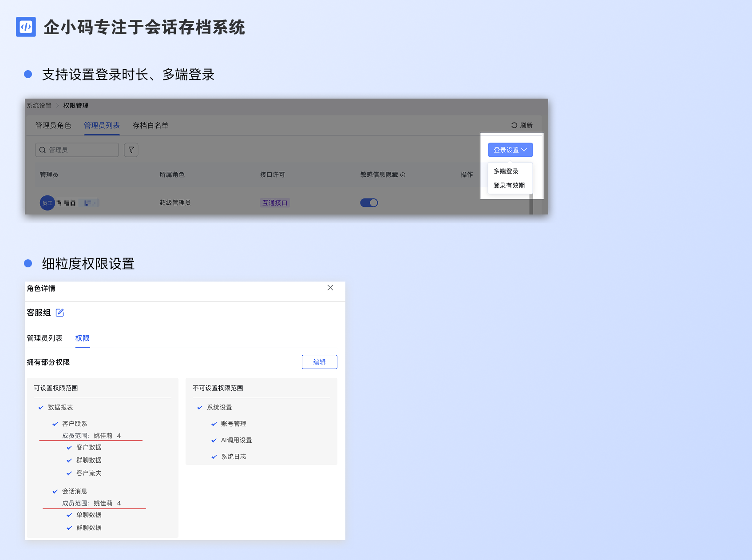Open the 管理员列表 tab in role details
This screenshot has width=752, height=560.
pos(44,338)
